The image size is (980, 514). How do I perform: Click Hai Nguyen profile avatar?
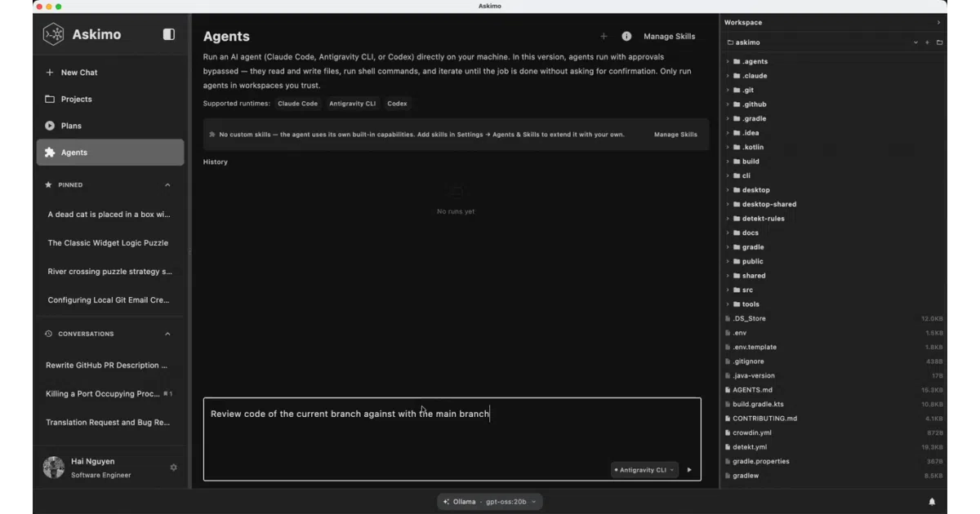pyautogui.click(x=54, y=467)
